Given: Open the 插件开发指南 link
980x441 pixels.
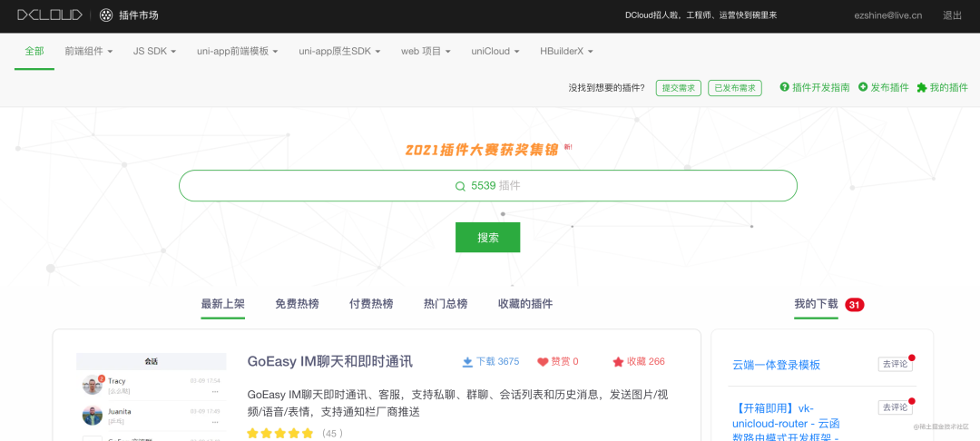Looking at the screenshot, I should point(820,87).
